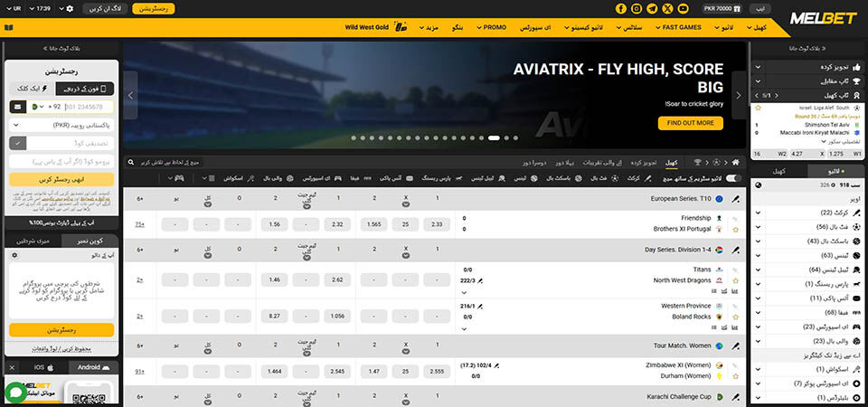The image size is (868, 407).
Task: Open the UR language dropdown
Action: pyautogui.click(x=14, y=9)
